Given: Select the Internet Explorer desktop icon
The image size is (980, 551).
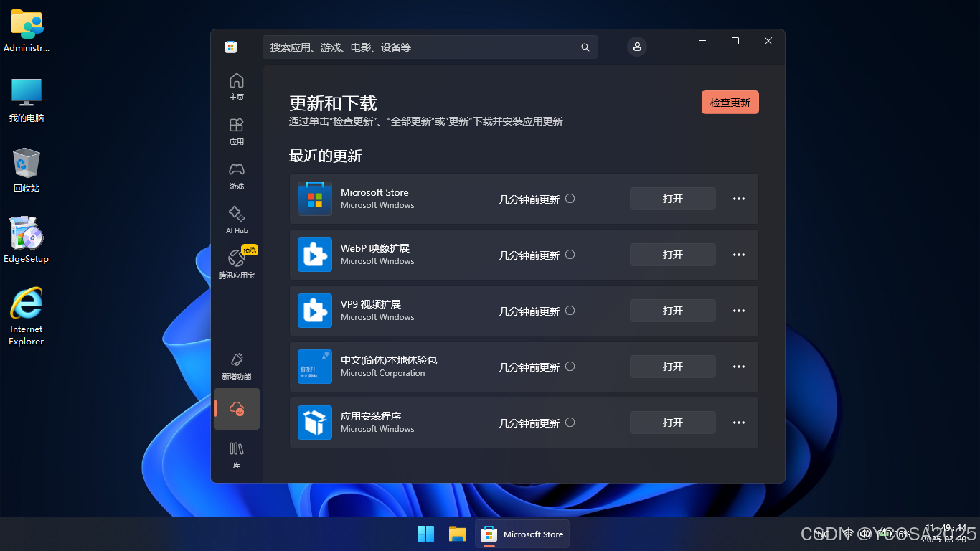Looking at the screenshot, I should pyautogui.click(x=27, y=317).
